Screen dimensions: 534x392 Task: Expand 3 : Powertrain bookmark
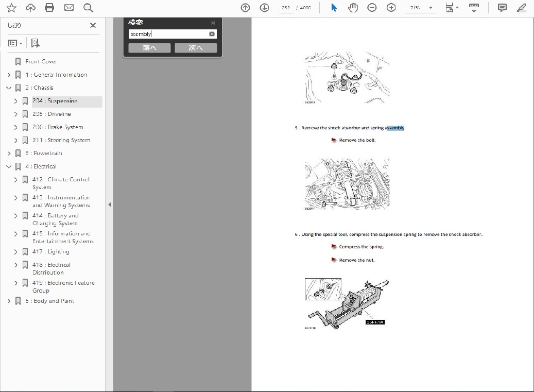9,154
